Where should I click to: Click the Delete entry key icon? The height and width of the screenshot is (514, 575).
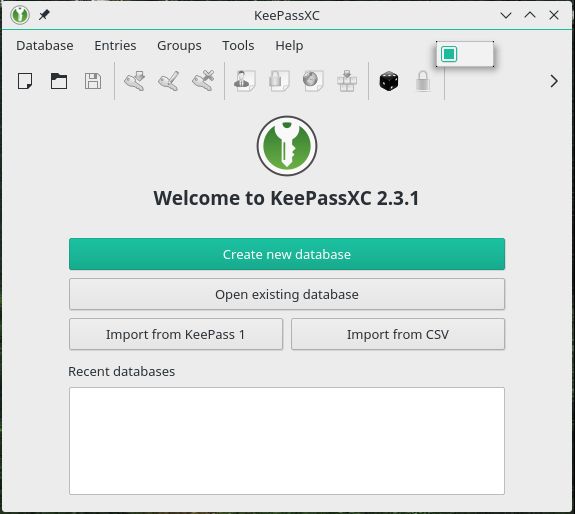(x=203, y=81)
